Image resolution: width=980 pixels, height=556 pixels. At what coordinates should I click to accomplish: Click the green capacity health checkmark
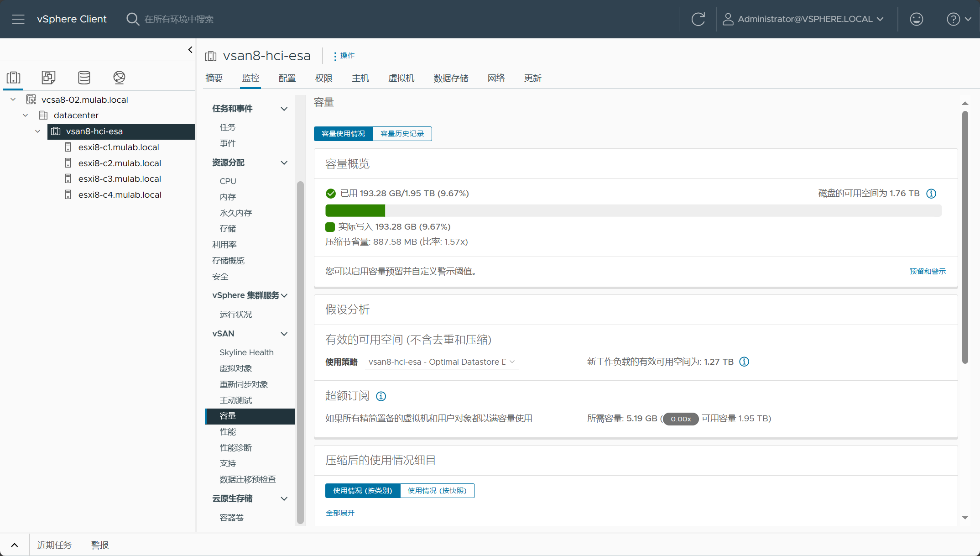coord(331,194)
